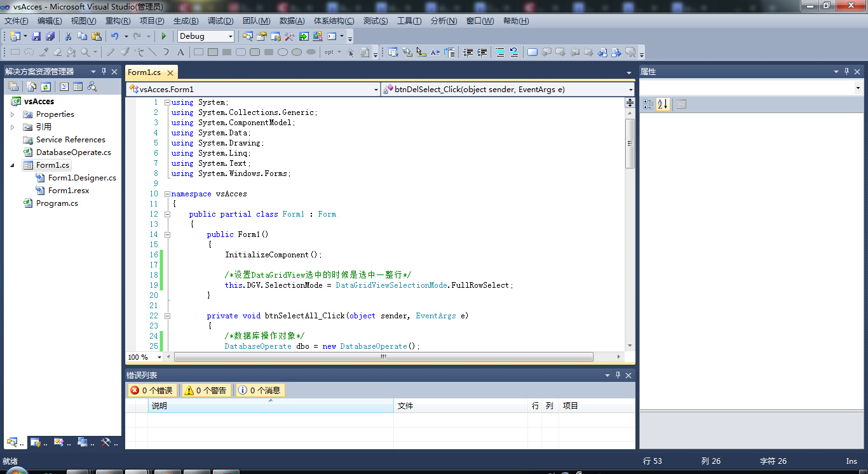Select Program.cs in solution tree
868x474 pixels.
point(57,203)
